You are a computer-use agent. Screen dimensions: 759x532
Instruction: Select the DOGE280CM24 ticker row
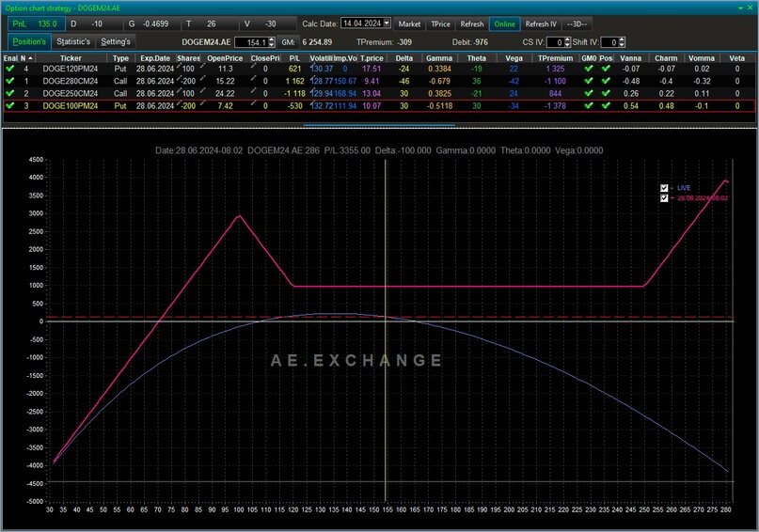point(379,81)
